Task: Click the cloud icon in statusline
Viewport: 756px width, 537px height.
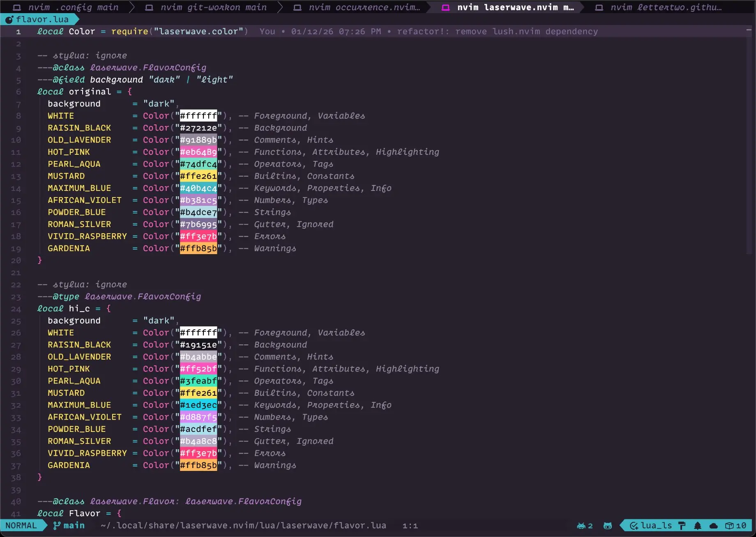Action: [714, 526]
